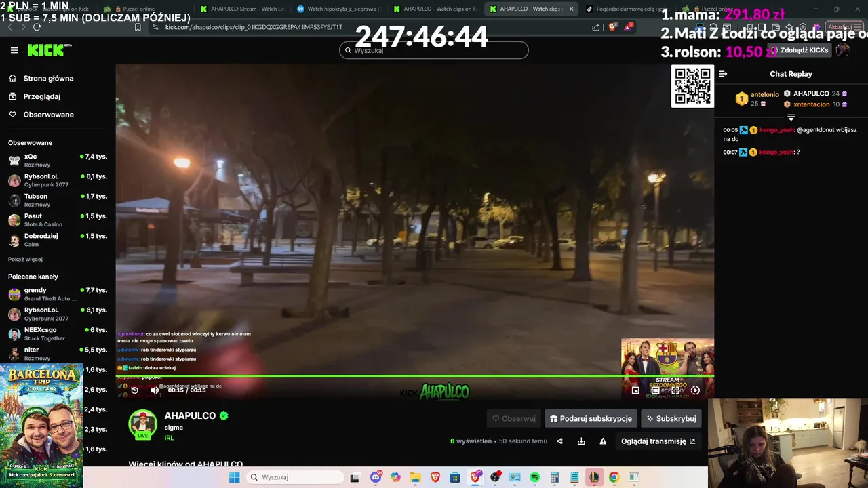Click Zdobądź KICKs button
This screenshot has width=868, height=488.
pos(800,50)
